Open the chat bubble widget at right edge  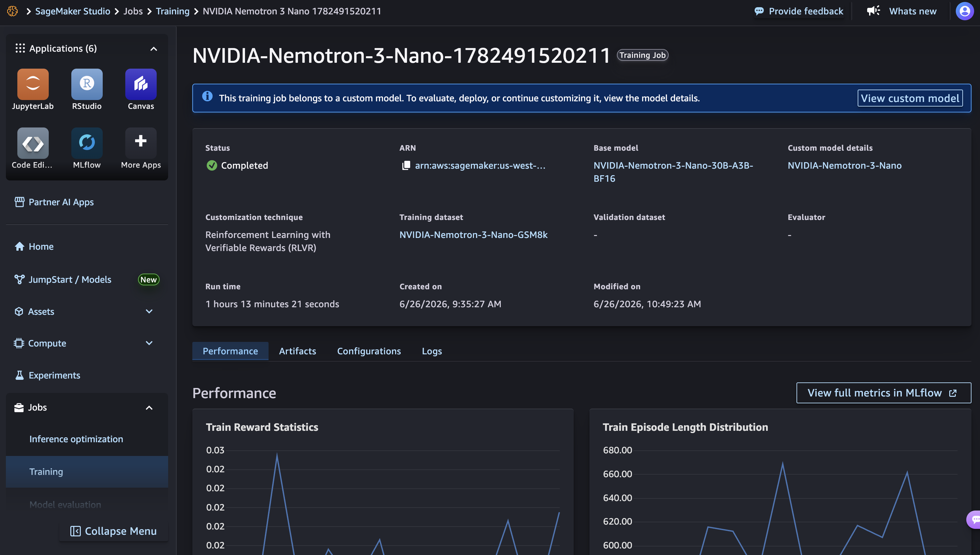[x=974, y=519]
